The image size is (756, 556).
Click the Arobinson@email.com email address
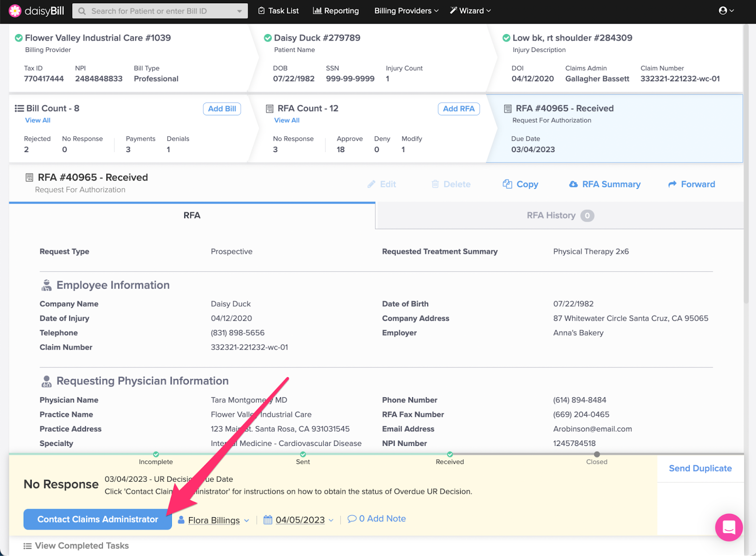coord(593,429)
